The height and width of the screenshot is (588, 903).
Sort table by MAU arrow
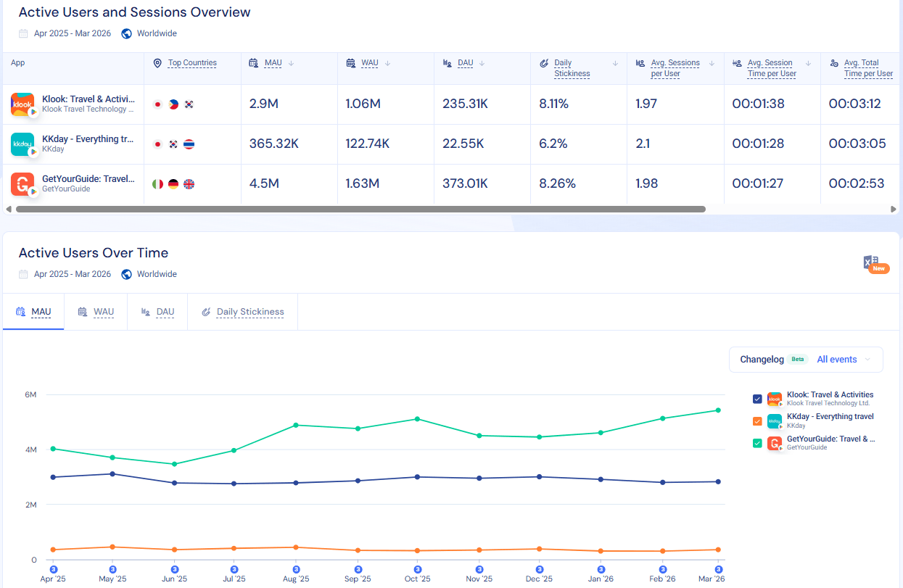coord(291,63)
